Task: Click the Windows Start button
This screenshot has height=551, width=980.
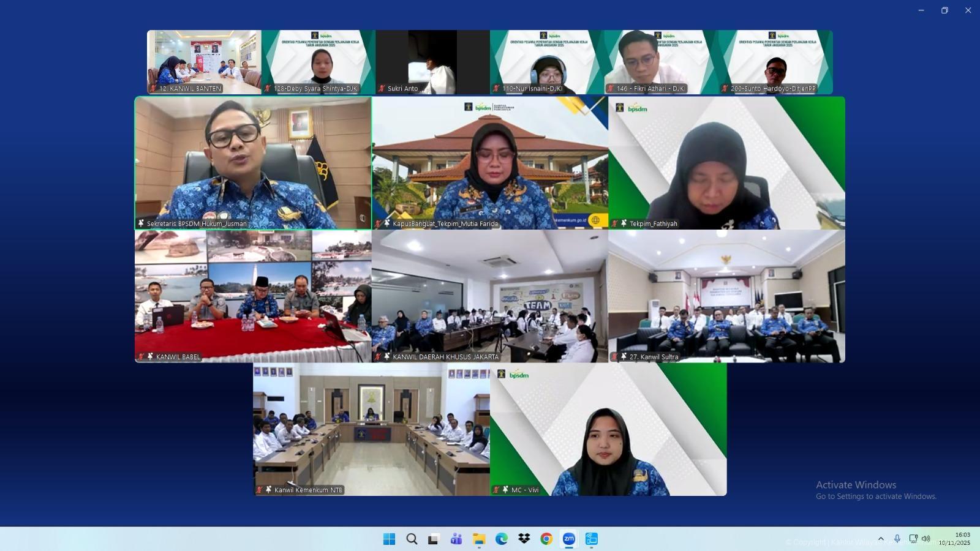Action: 389,539
